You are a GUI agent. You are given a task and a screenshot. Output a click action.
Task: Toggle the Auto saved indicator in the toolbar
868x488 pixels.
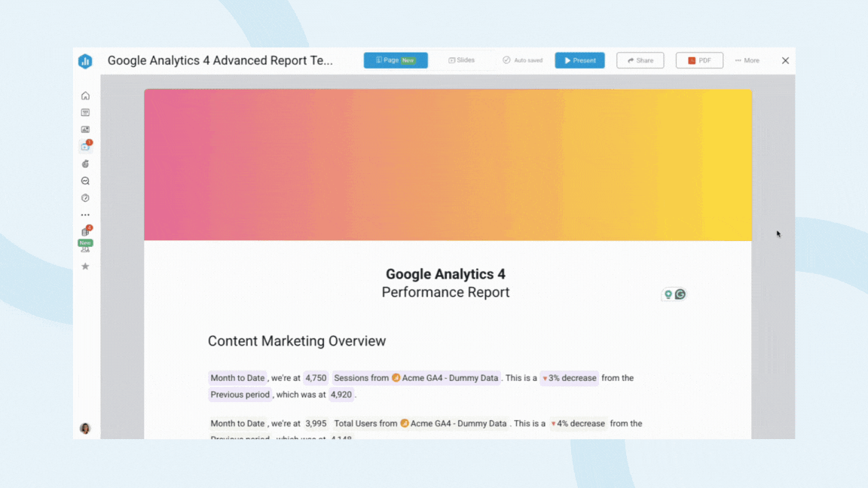click(x=522, y=60)
